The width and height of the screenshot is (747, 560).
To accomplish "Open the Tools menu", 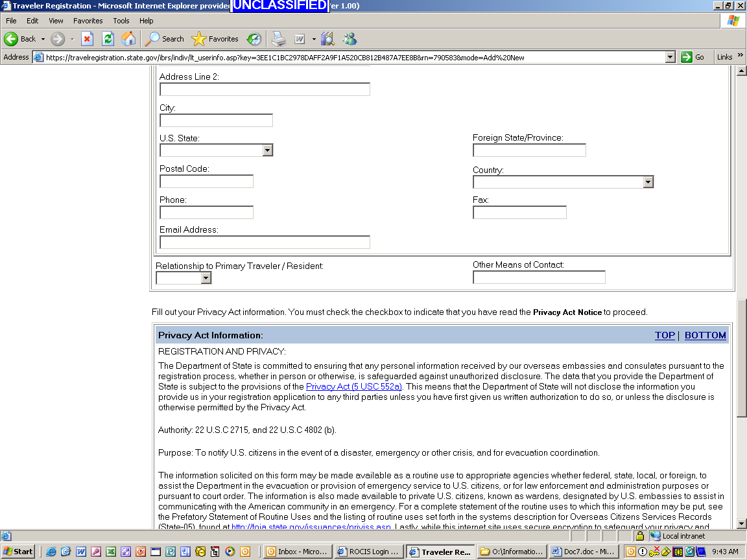I will 121,21.
